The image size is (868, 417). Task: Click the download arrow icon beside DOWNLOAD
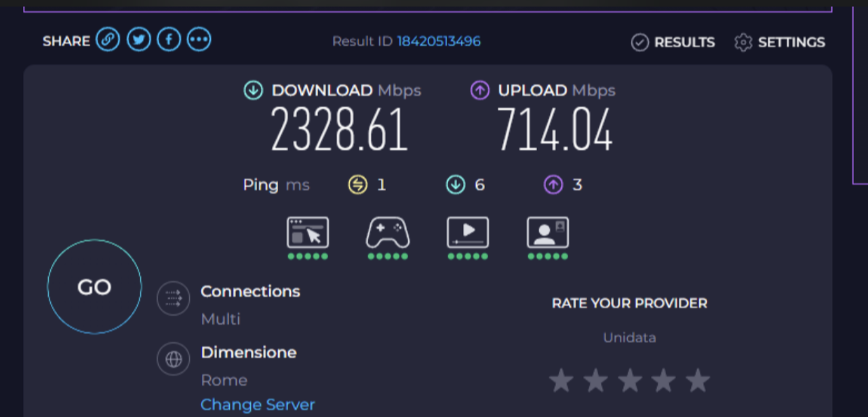click(x=253, y=90)
